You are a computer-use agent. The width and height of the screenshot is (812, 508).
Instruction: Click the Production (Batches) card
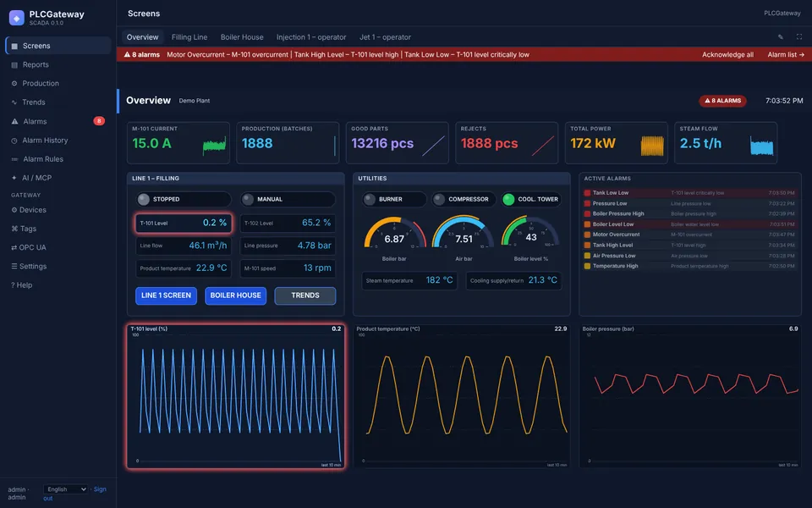288,142
